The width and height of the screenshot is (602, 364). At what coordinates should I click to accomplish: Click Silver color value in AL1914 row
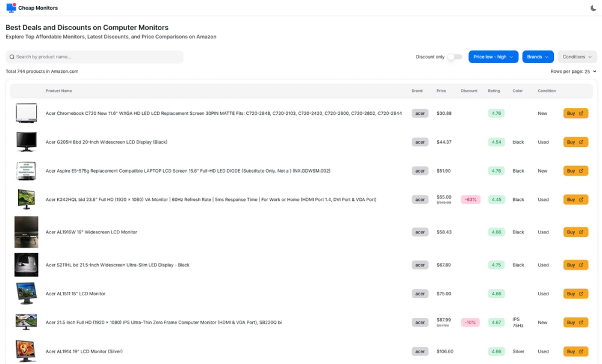tap(518, 351)
